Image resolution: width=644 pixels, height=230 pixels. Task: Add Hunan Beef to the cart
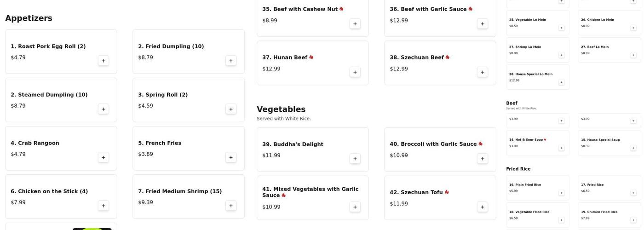[x=355, y=72]
